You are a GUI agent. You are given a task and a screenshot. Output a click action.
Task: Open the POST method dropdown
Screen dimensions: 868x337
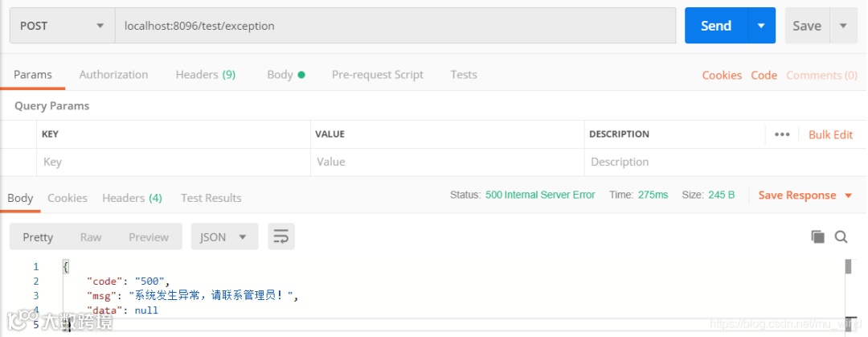click(x=61, y=26)
